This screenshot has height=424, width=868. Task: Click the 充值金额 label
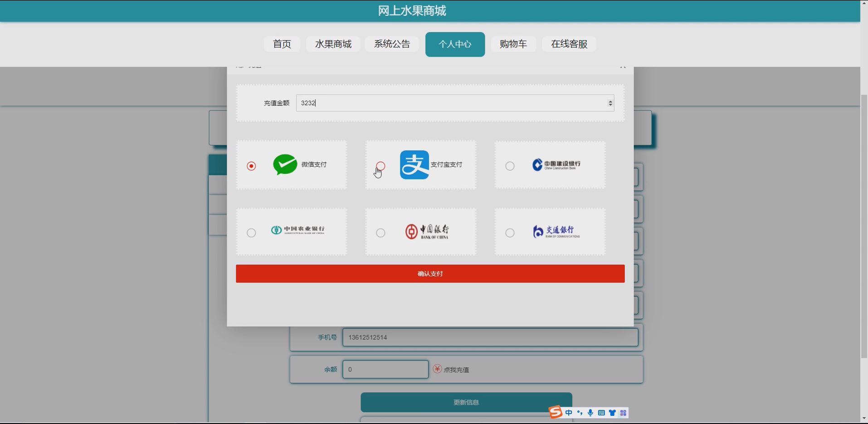tap(277, 103)
